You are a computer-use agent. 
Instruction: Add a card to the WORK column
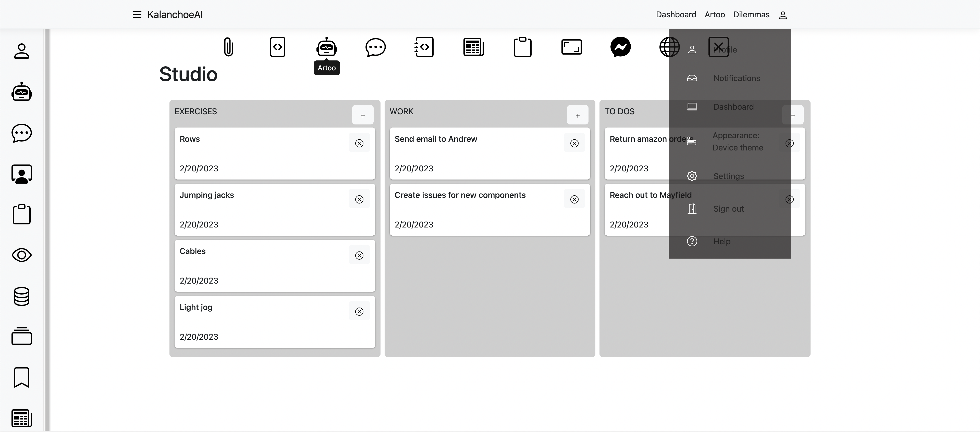pyautogui.click(x=578, y=115)
